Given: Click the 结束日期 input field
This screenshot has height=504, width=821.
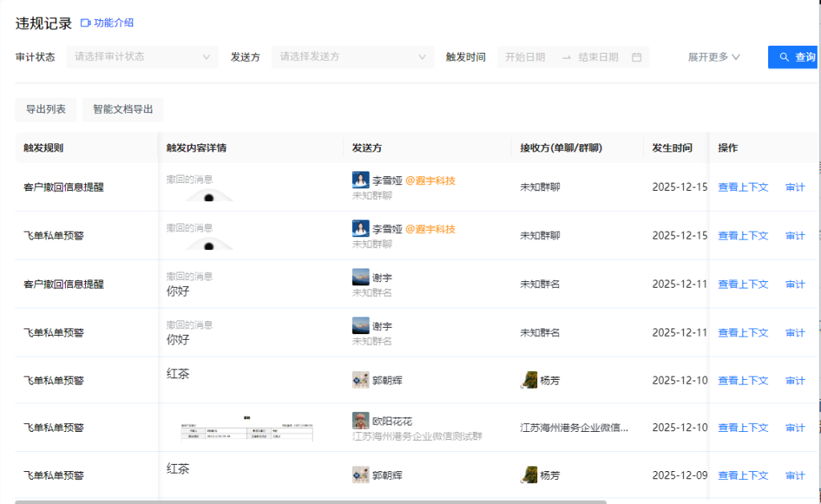Looking at the screenshot, I should click(598, 57).
